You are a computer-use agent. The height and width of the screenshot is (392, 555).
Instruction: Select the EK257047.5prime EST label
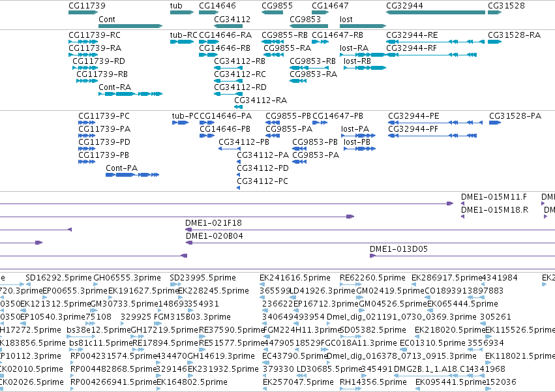(298, 382)
